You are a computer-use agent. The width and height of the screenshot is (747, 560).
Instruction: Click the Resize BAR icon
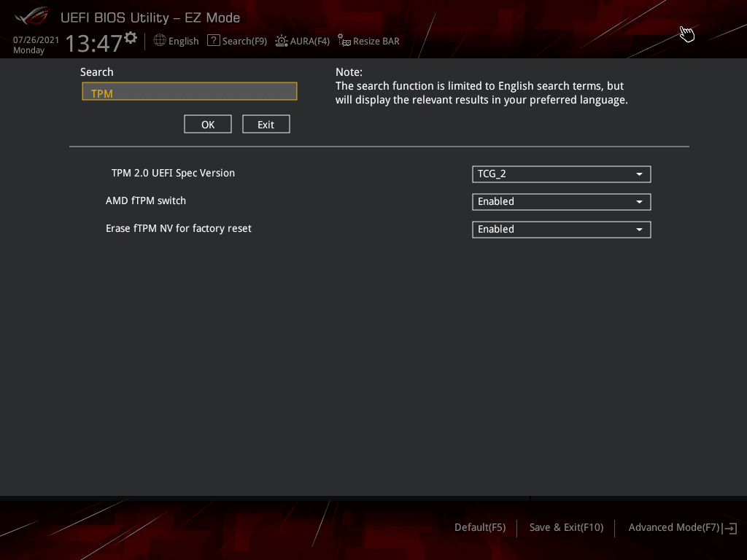(x=344, y=41)
